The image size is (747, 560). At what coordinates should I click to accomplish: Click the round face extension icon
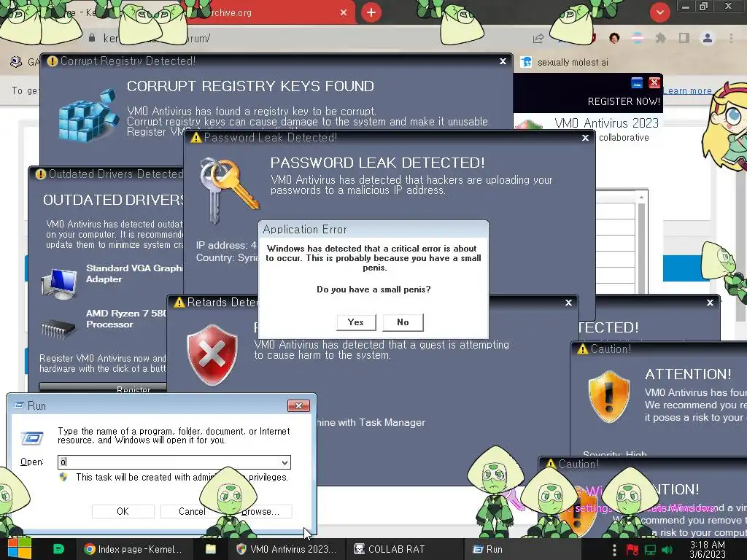[x=614, y=38]
